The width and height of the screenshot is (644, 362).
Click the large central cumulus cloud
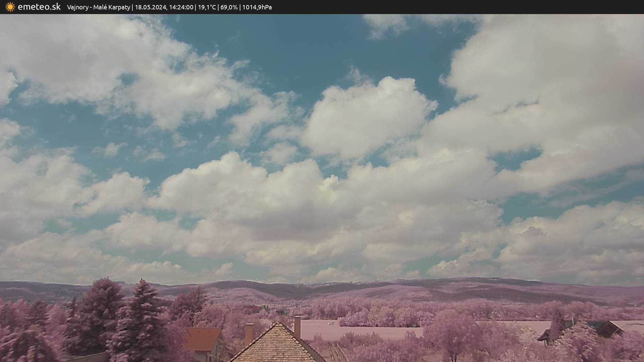pyautogui.click(x=366, y=117)
